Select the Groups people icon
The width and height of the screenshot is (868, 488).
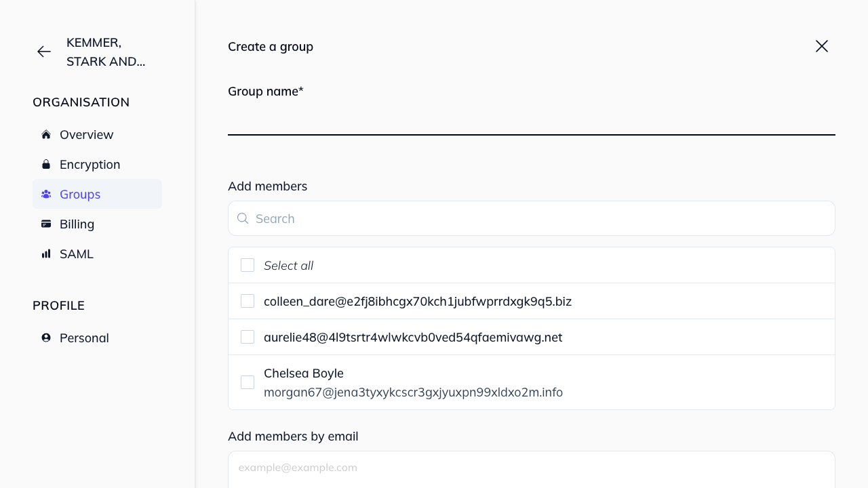(45, 194)
